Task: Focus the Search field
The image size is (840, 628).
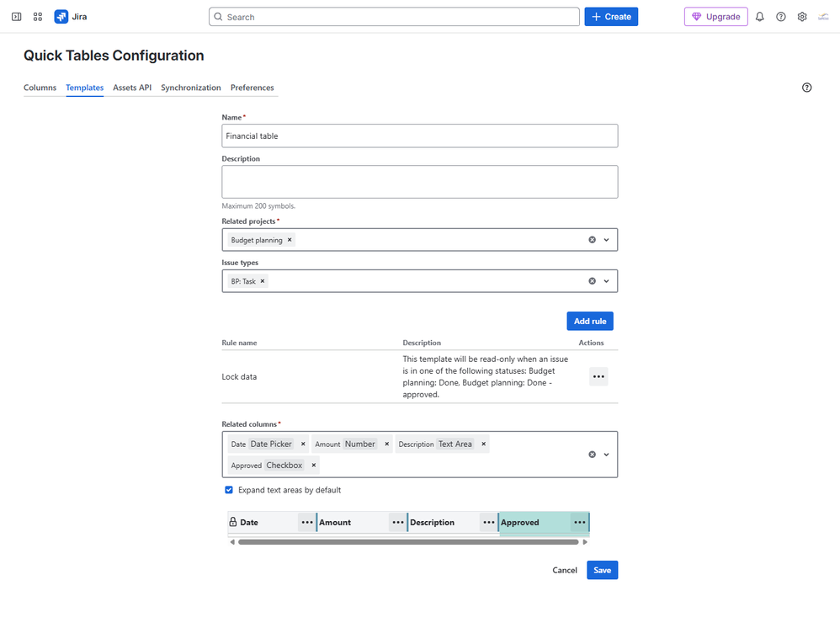Action: [394, 17]
